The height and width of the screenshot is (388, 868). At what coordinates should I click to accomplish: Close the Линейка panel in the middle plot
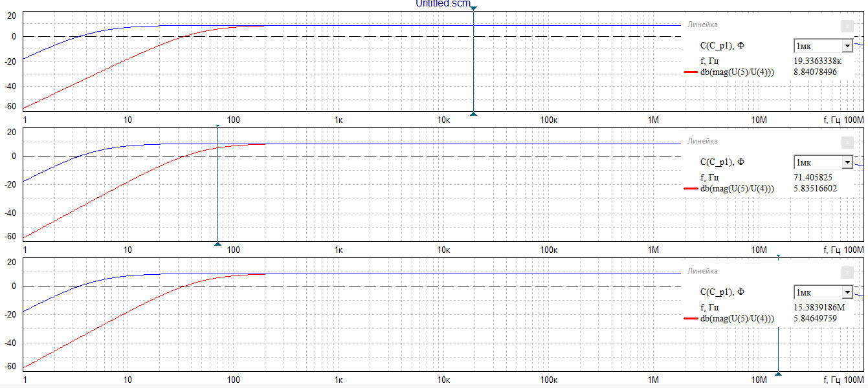[847, 142]
